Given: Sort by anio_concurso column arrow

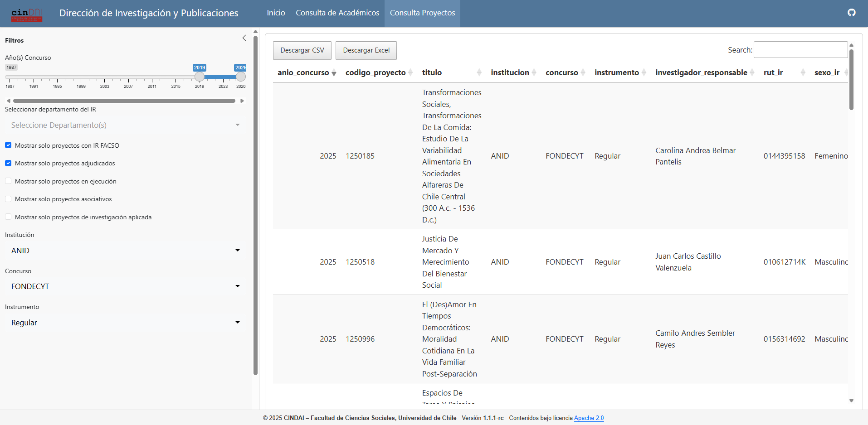Looking at the screenshot, I should pos(334,73).
